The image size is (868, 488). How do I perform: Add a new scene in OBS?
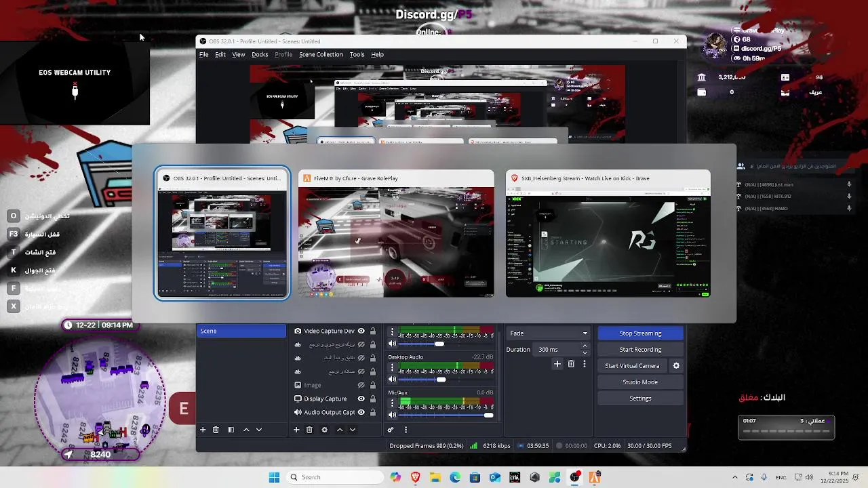coord(202,430)
